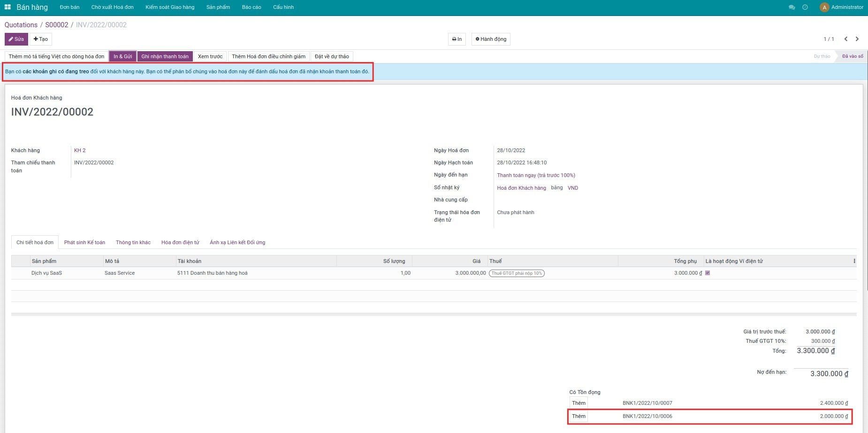Go to the next record arrow
The width and height of the screenshot is (868, 433).
click(x=857, y=39)
